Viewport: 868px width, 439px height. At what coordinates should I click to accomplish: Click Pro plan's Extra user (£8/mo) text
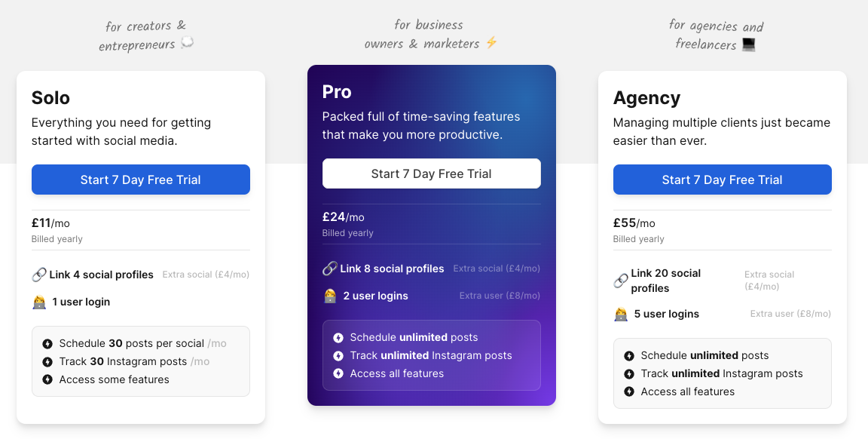pyautogui.click(x=500, y=296)
